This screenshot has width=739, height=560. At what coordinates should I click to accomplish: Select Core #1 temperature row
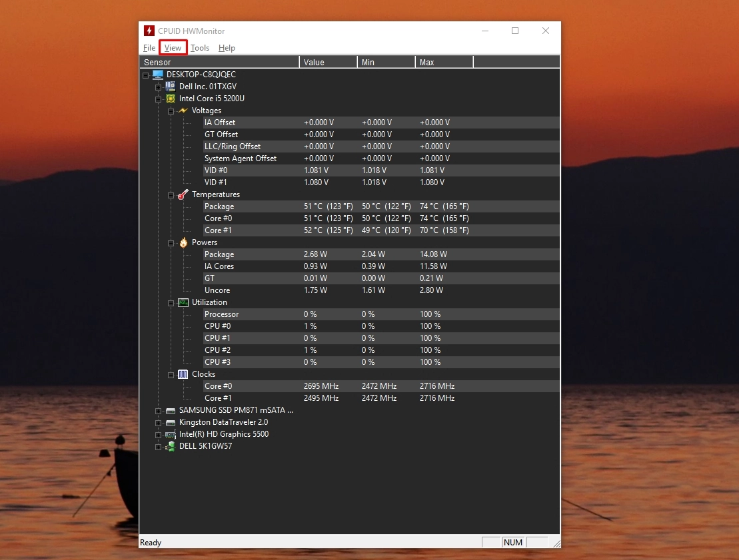381,230
